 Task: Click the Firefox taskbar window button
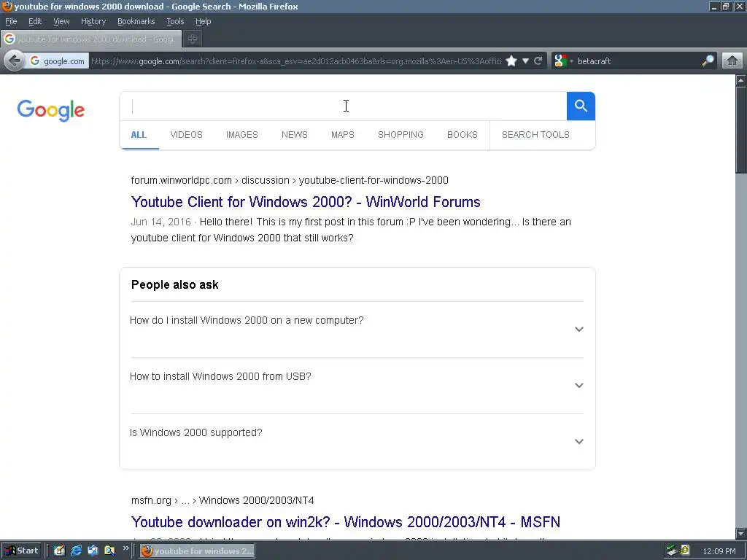197,551
